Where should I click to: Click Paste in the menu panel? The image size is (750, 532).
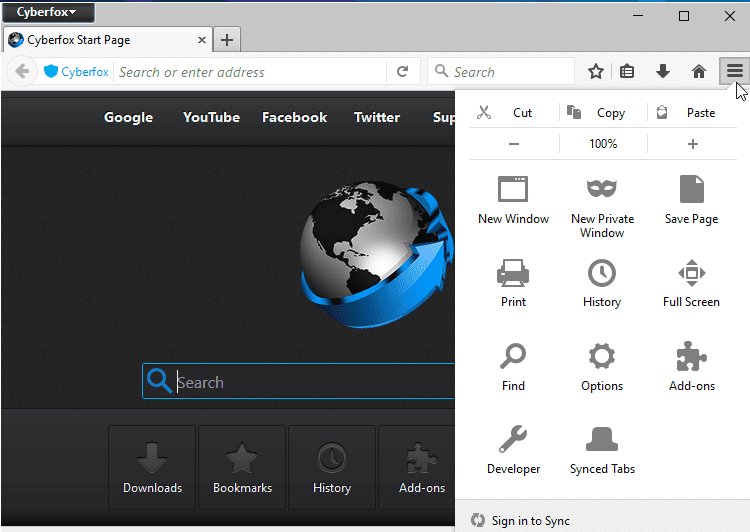(x=692, y=113)
